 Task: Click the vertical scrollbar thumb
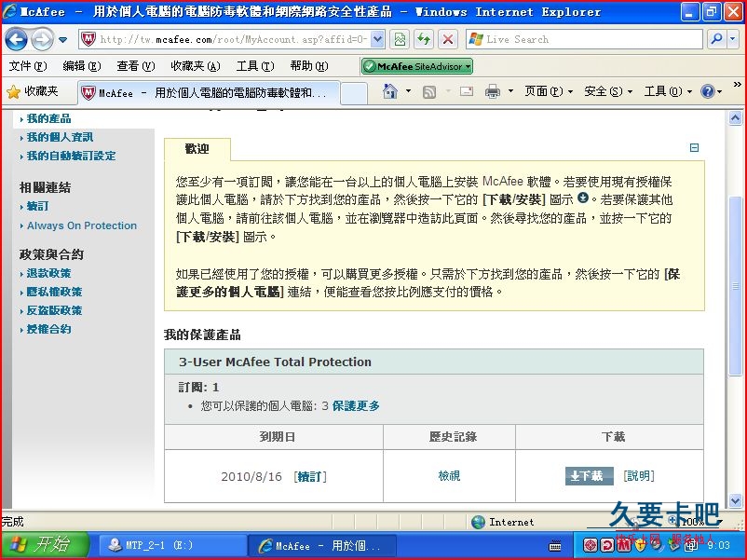coord(735,286)
